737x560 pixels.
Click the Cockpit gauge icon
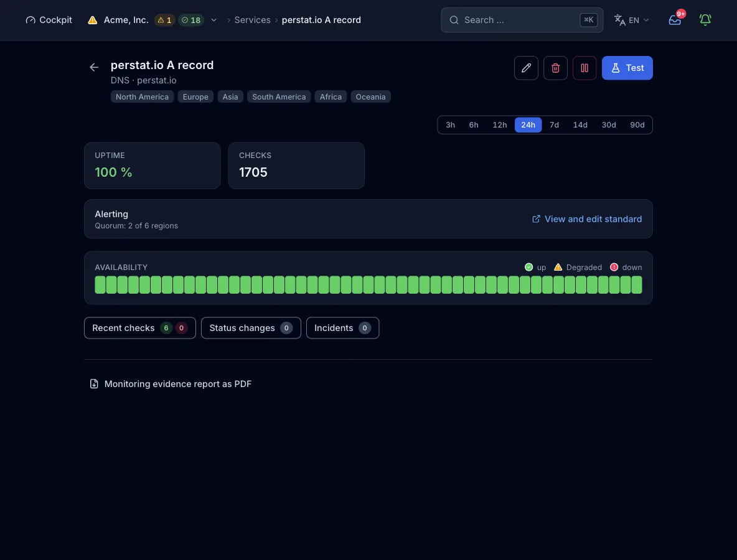[31, 20]
